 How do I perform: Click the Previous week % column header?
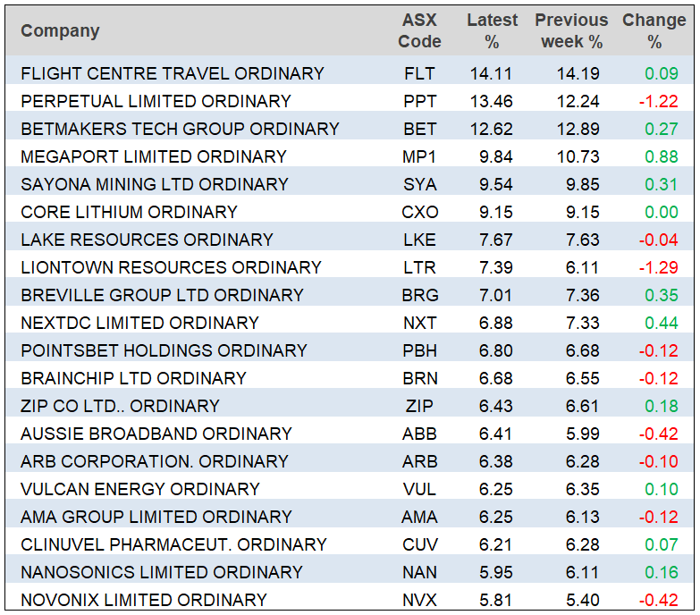pos(570,31)
